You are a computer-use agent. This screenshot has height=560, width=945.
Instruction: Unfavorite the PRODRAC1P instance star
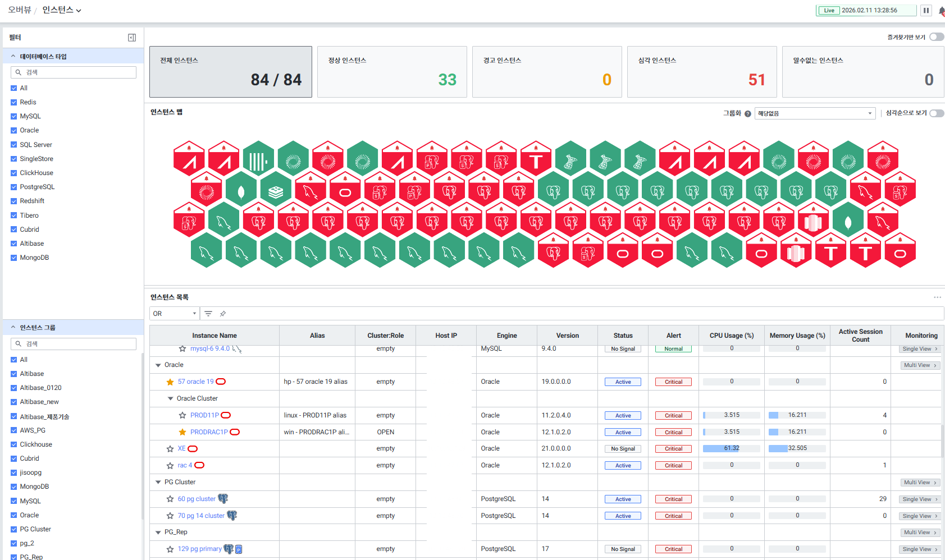(x=182, y=432)
